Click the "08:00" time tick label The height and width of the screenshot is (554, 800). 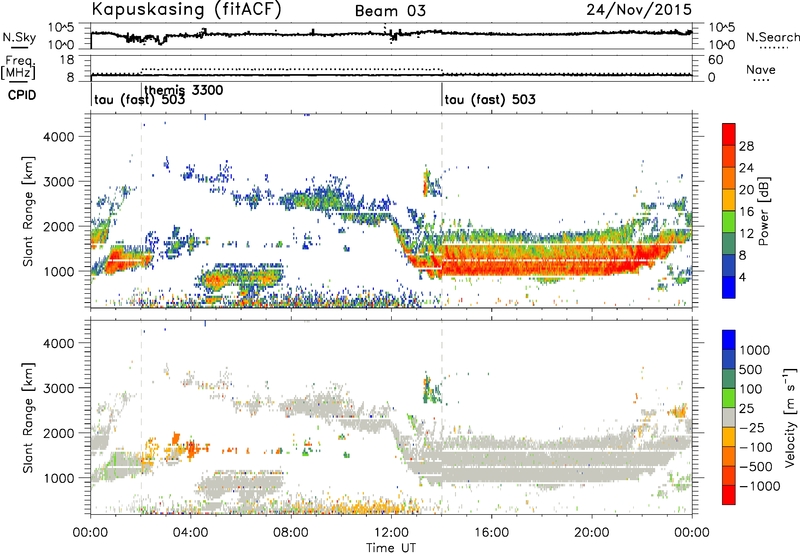click(x=291, y=533)
